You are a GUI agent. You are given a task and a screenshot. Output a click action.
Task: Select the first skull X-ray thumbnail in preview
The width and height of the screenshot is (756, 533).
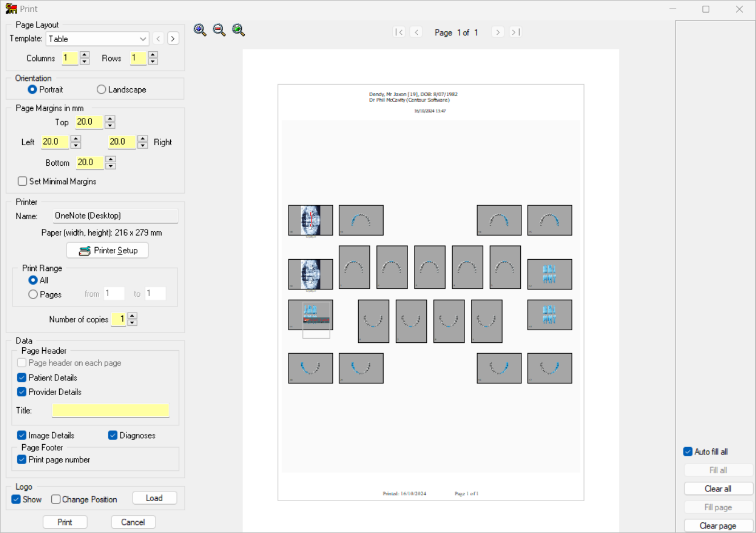click(x=310, y=220)
